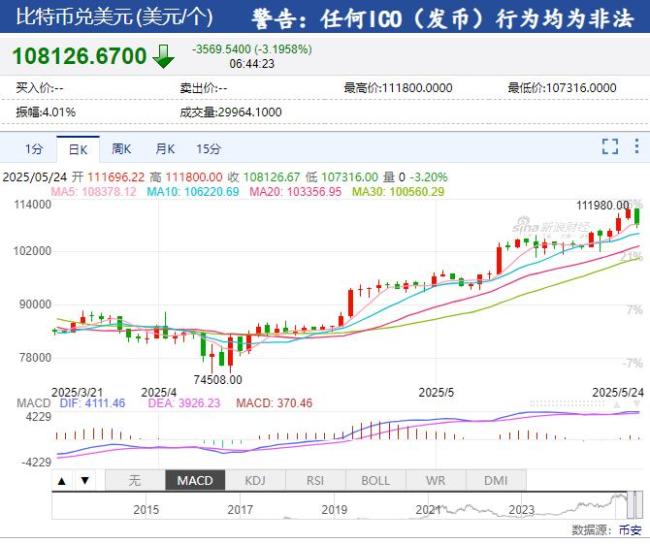Click the 2023 mark on overview timeline
The width and height of the screenshot is (650, 544).
click(x=522, y=510)
